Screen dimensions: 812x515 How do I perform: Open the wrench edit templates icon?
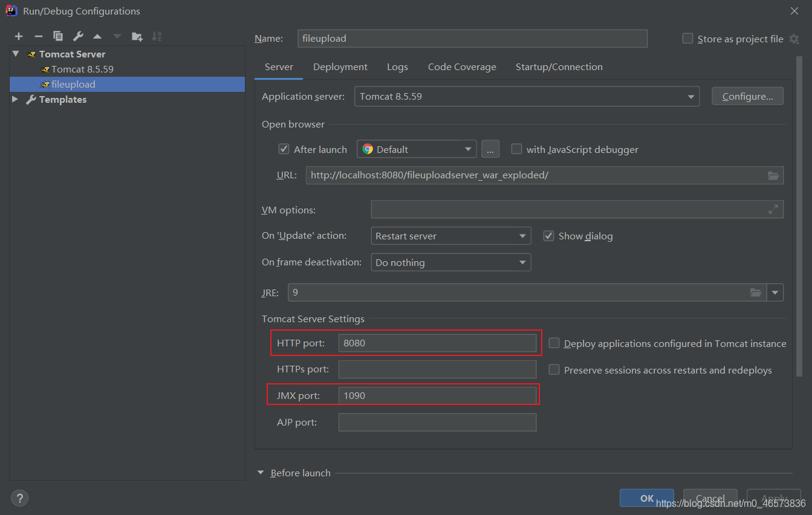78,36
